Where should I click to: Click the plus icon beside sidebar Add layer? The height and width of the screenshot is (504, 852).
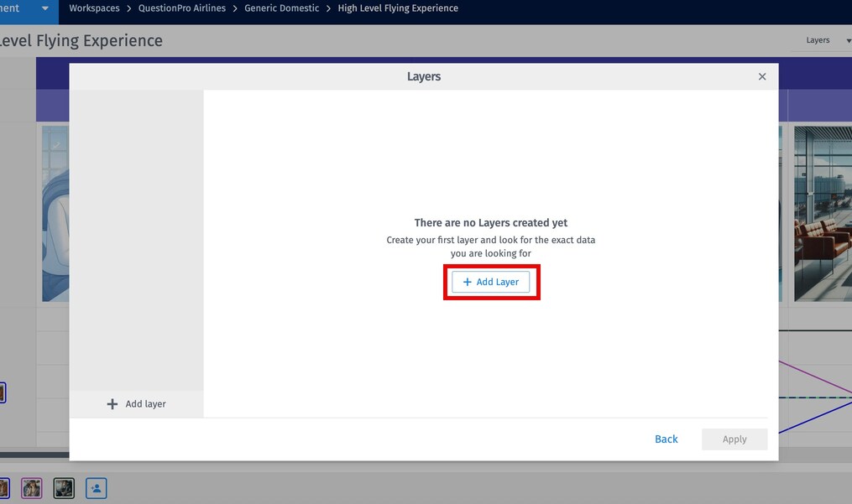coord(112,403)
